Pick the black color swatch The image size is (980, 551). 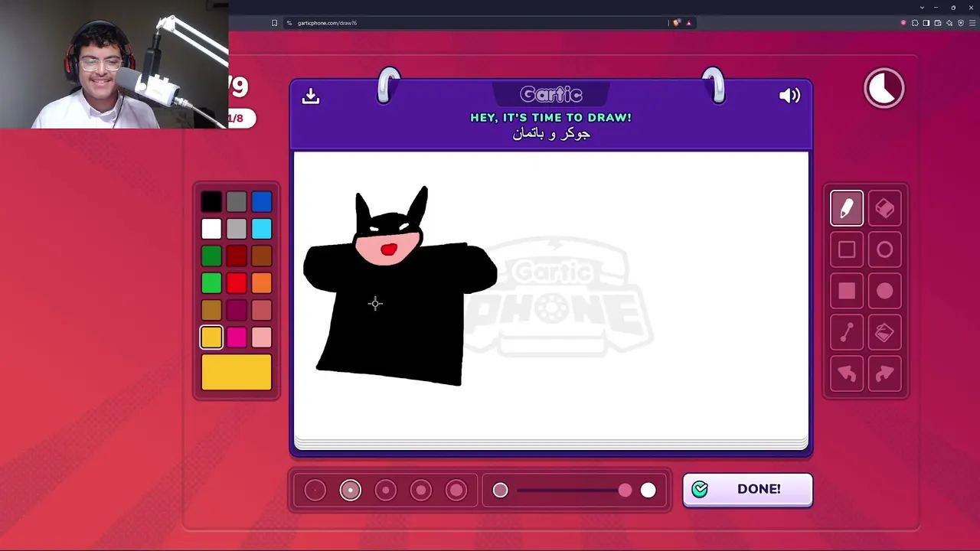click(x=211, y=202)
